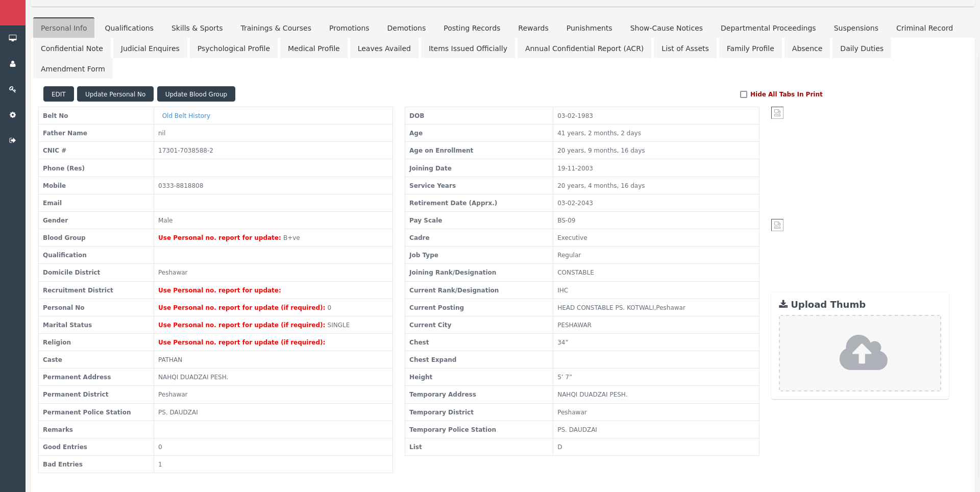Switch to the Suspensions tab
Image resolution: width=980 pixels, height=492 pixels.
pyautogui.click(x=856, y=28)
